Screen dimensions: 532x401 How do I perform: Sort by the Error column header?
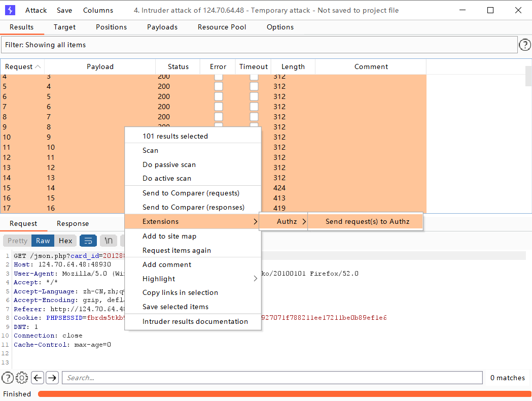(218, 66)
